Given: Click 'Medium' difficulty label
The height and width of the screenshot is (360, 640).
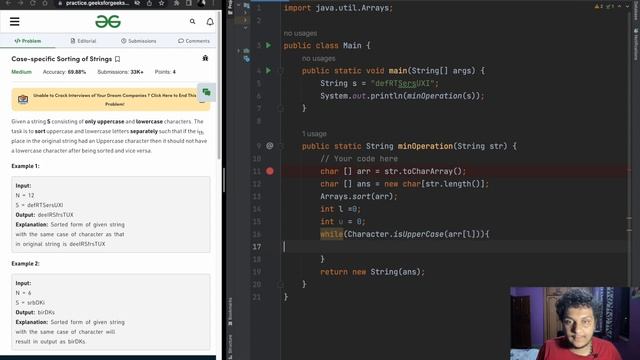Looking at the screenshot, I should pos(21,72).
